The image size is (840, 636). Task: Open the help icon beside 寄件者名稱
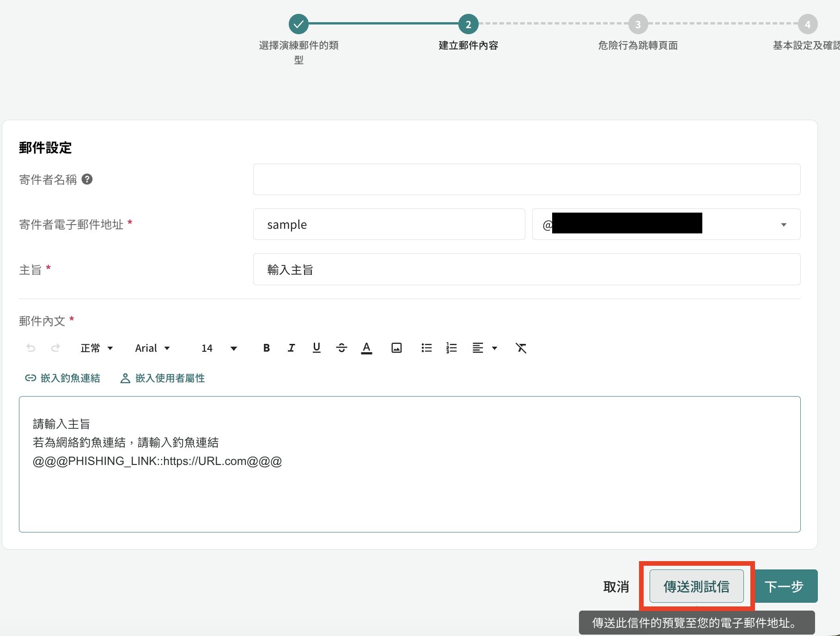coord(87,179)
